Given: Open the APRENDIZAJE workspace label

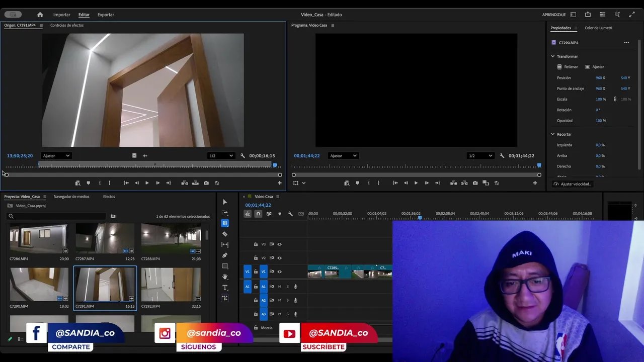Looking at the screenshot, I should pos(554,15).
